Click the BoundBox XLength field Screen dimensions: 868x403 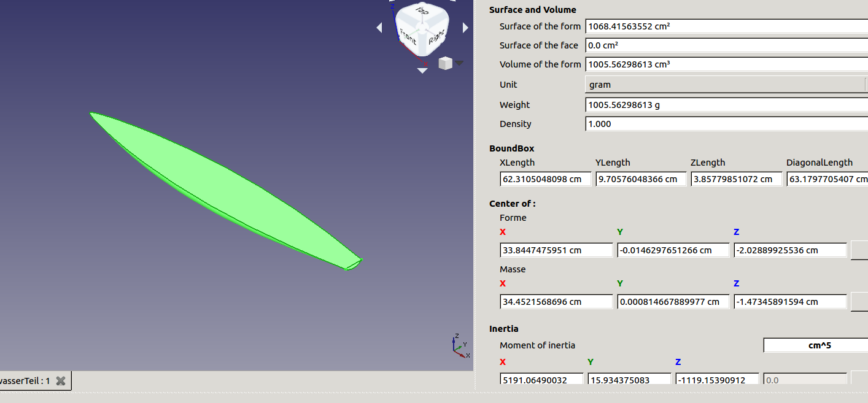(x=545, y=179)
